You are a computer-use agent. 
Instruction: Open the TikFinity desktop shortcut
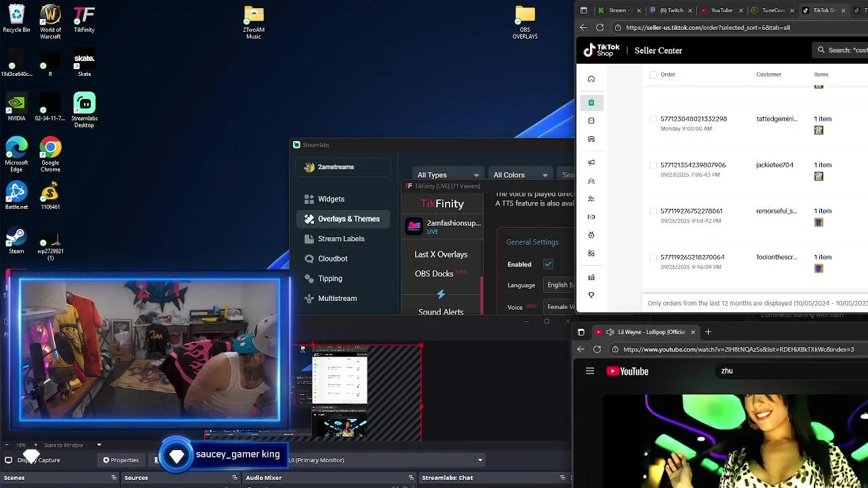pyautogui.click(x=84, y=19)
